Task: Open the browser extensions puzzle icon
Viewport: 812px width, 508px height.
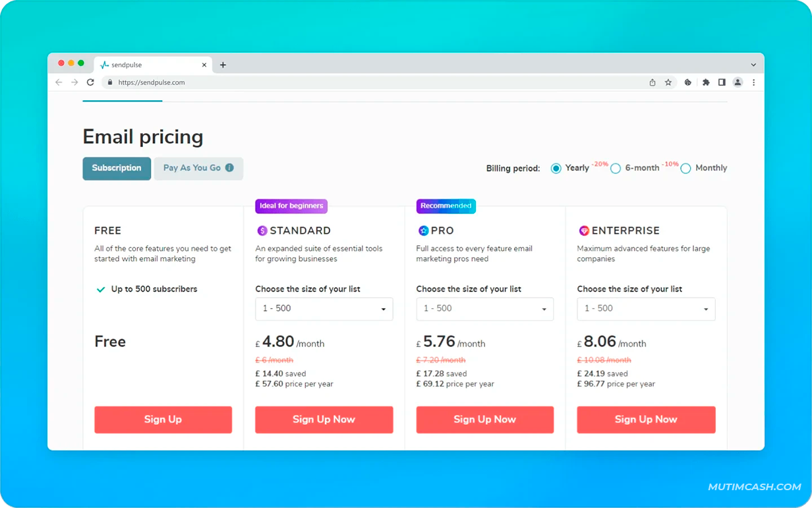Action: 706,82
